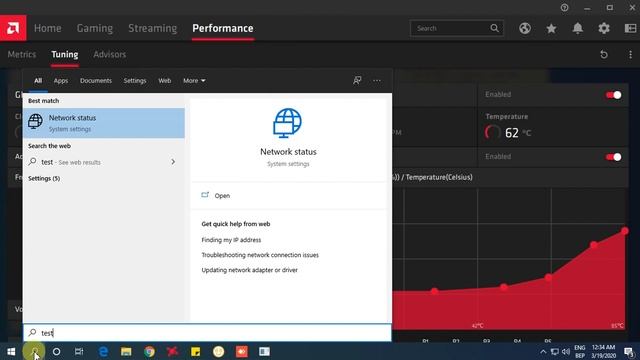Open Troubleshooting network connection issues link
The image size is (640, 360).
point(260,255)
